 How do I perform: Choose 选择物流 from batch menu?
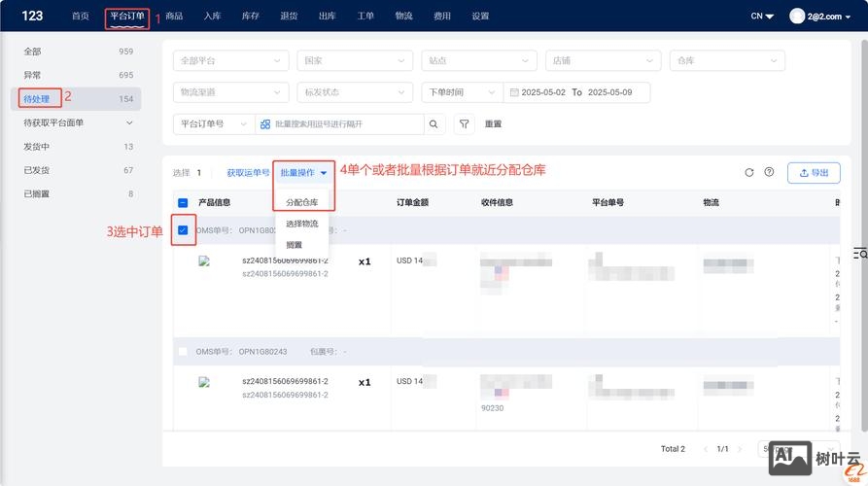point(302,224)
